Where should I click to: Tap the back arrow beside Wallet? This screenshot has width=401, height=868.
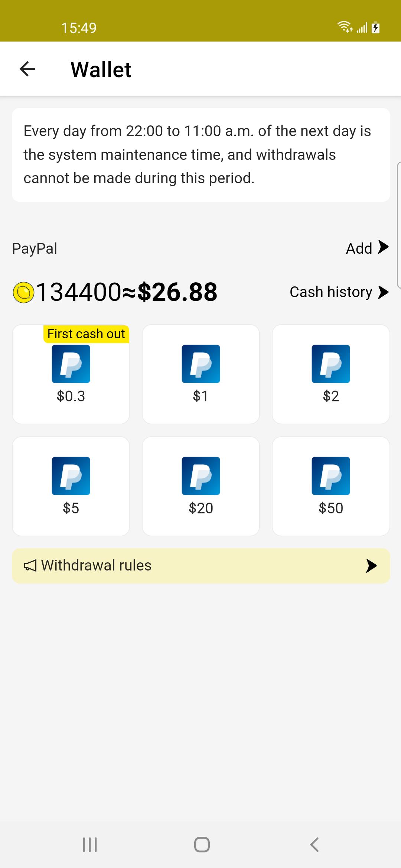27,69
